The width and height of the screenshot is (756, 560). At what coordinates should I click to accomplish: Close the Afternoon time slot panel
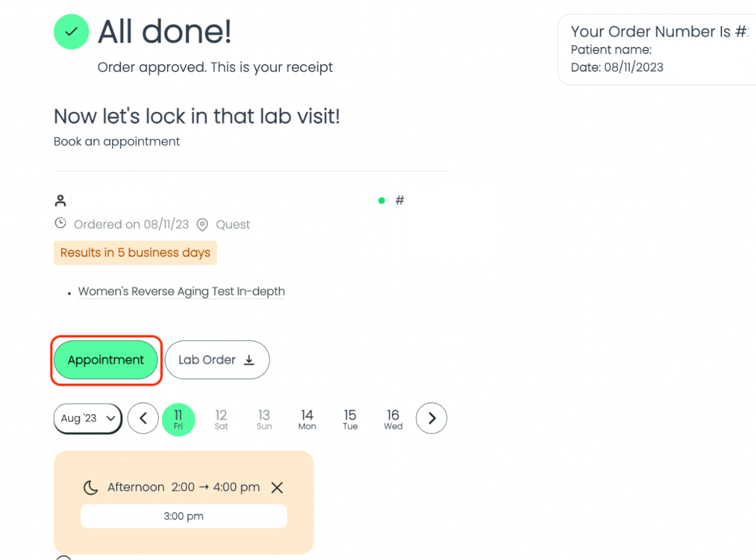[277, 487]
